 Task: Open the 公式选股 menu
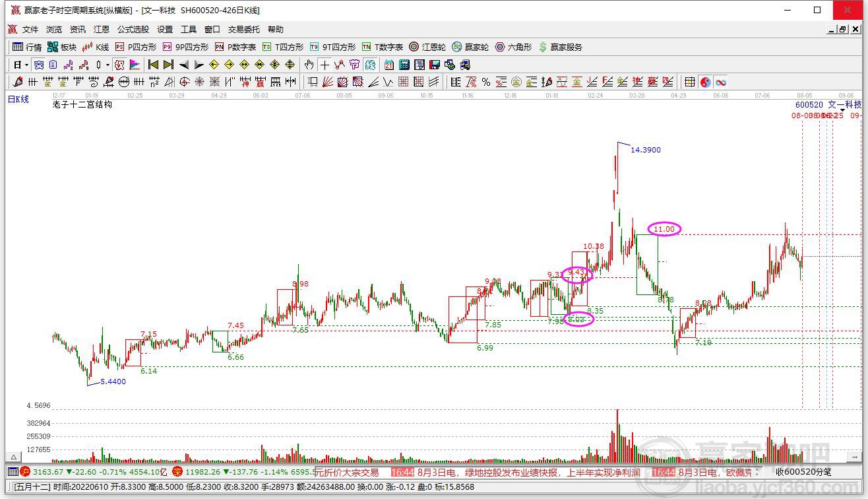(133, 30)
